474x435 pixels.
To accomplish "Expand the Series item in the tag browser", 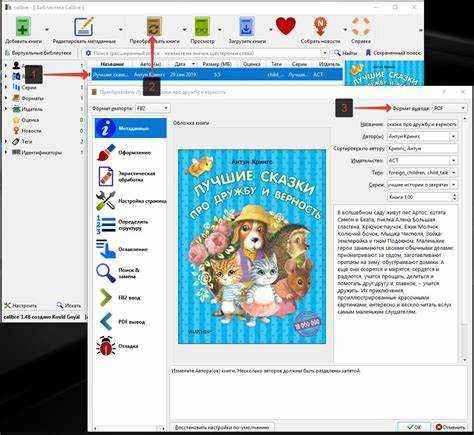I will [5, 87].
